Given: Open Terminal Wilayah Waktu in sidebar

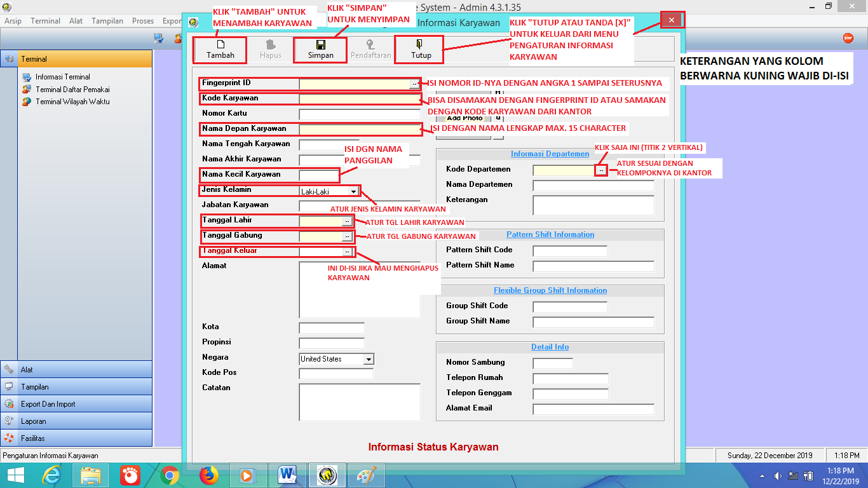Looking at the screenshot, I should pos(72,102).
